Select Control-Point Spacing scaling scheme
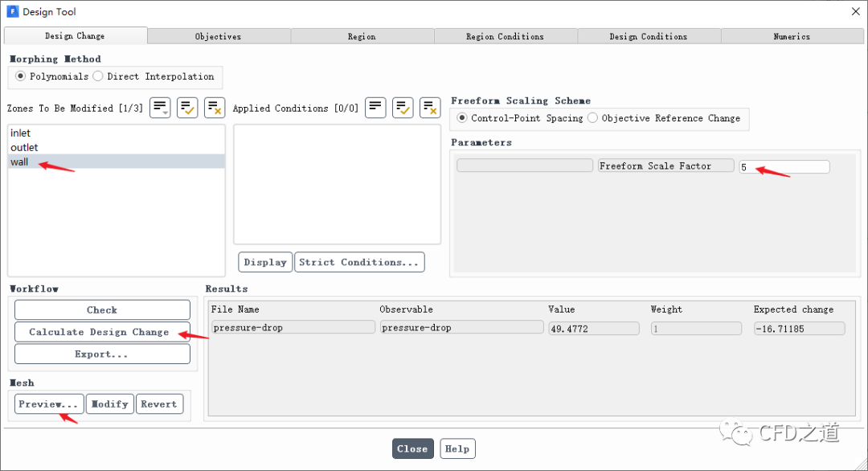This screenshot has width=868, height=471. pyautogui.click(x=462, y=118)
